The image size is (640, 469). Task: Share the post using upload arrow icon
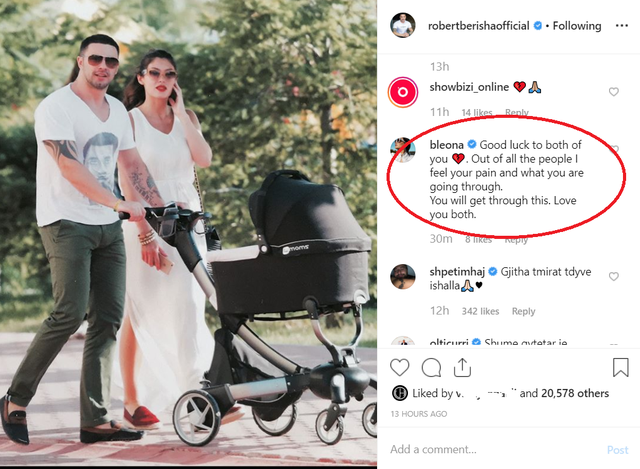click(462, 367)
